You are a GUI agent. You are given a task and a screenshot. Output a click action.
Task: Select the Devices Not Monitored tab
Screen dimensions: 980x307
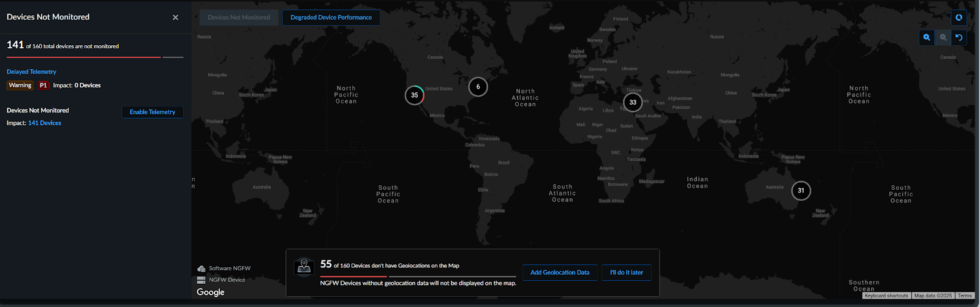pos(239,18)
